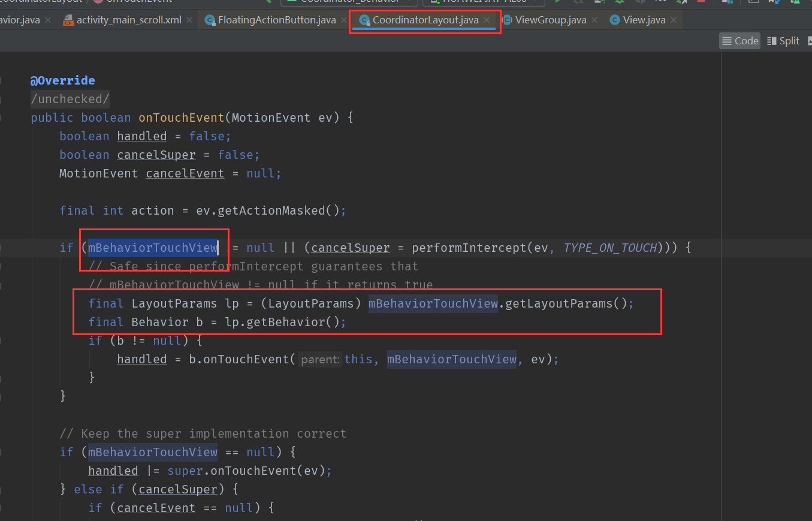The height and width of the screenshot is (521, 812).
Task: Click the 'parent:' parameter hint
Action: pos(321,360)
